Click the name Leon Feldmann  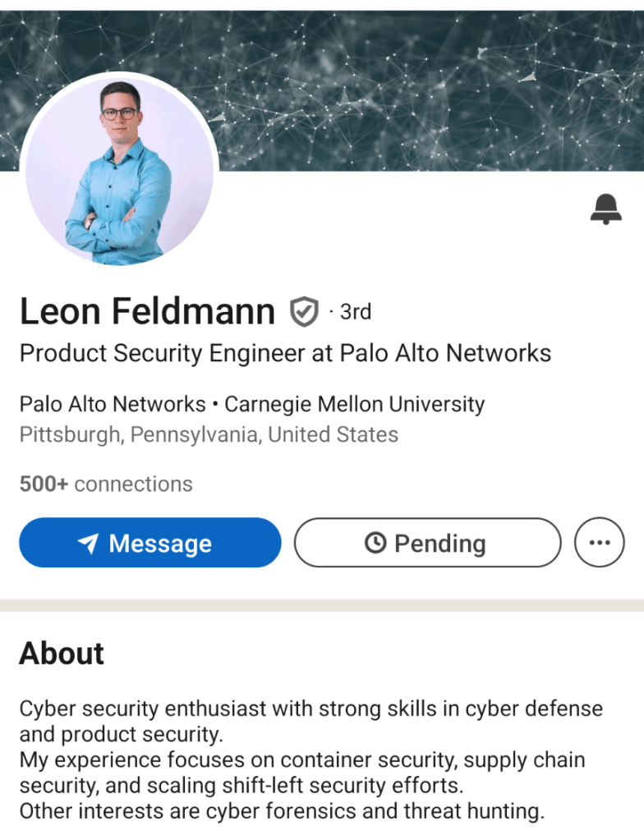(x=147, y=312)
